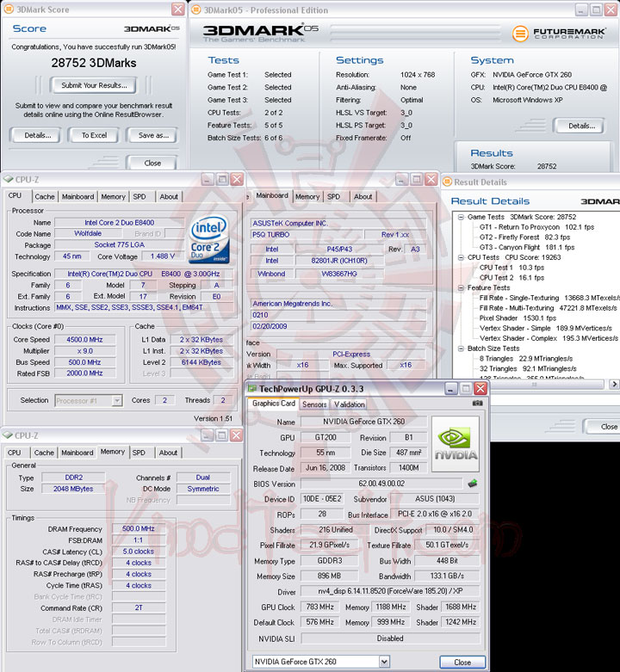This screenshot has height=672, width=620.
Task: Click the Futuremark Corporation logo
Action: 559,33
